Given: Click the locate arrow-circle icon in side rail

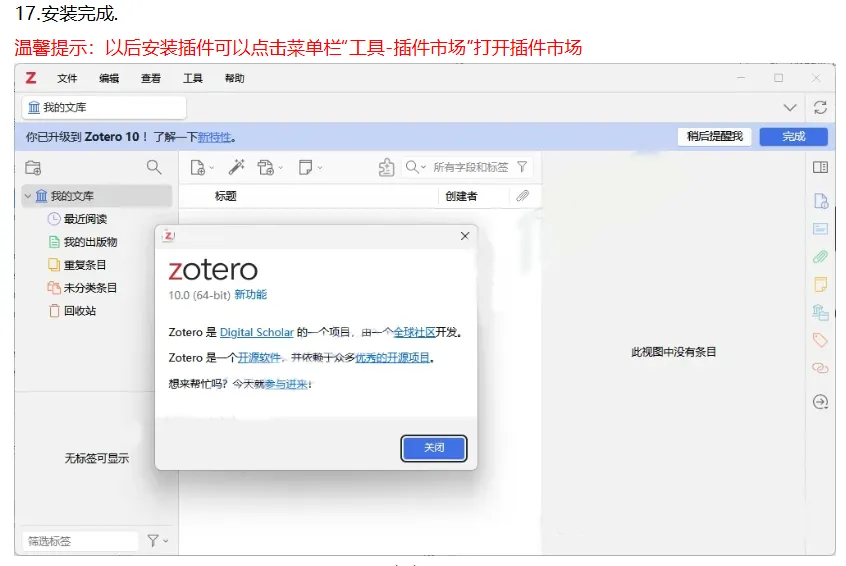Looking at the screenshot, I should point(821,402).
